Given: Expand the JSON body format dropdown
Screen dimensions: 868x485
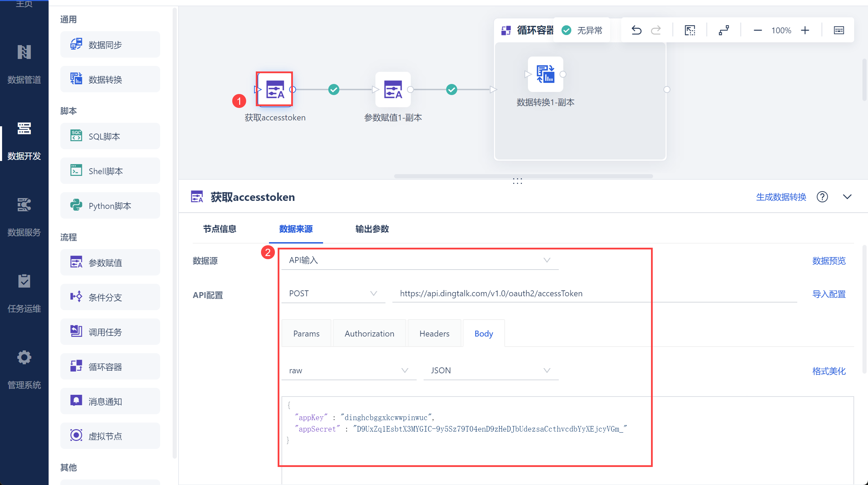Looking at the screenshot, I should tap(491, 371).
